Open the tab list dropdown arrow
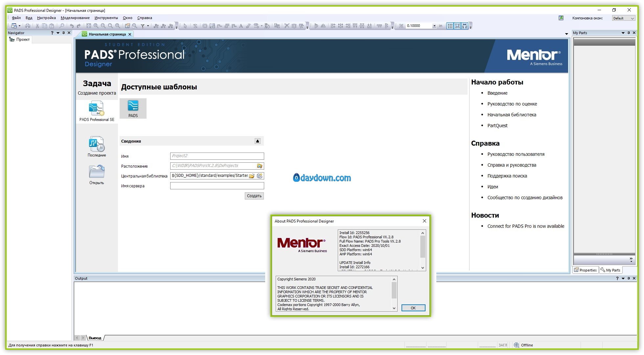The height and width of the screenshot is (355, 644). point(566,34)
